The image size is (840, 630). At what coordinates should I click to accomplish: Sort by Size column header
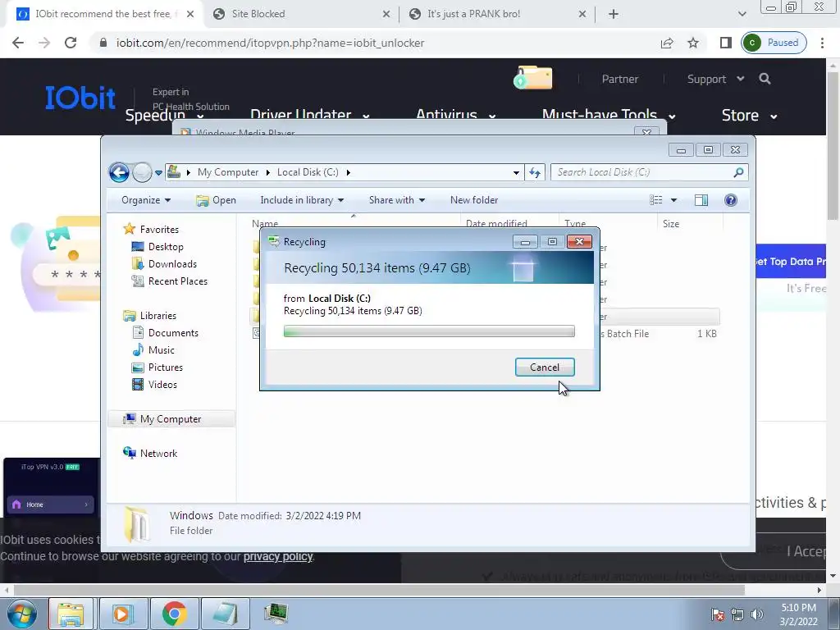click(689, 223)
